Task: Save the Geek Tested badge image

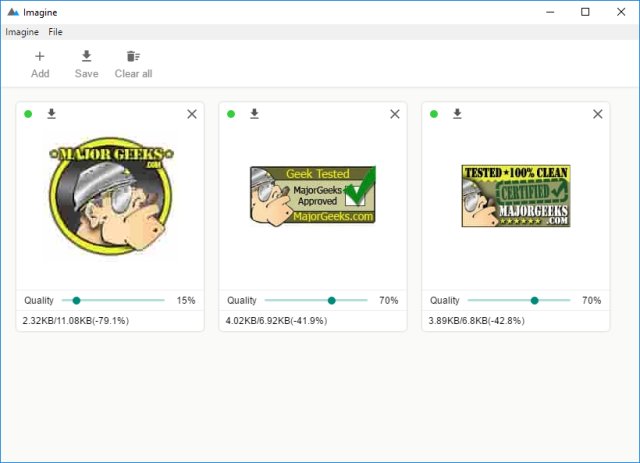Action: (x=254, y=114)
